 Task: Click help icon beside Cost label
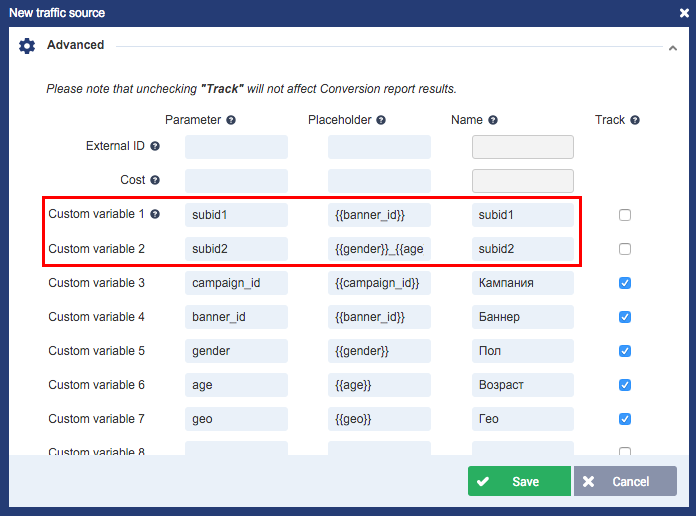pos(155,180)
